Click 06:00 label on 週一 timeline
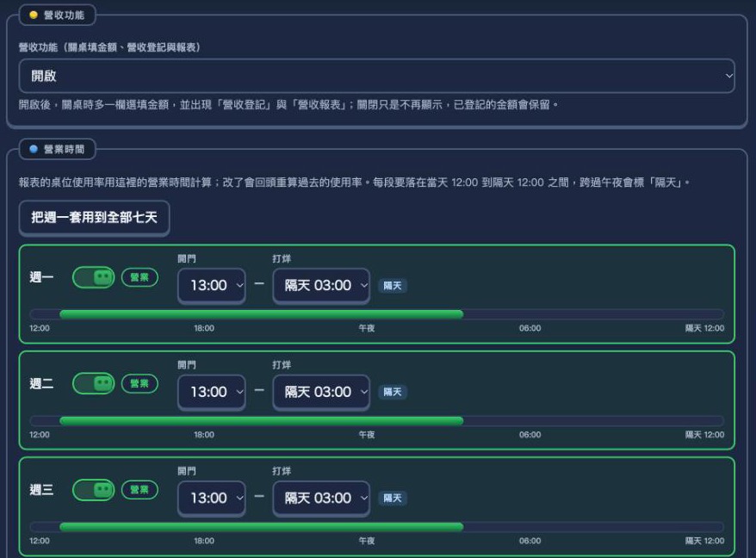 click(x=530, y=328)
